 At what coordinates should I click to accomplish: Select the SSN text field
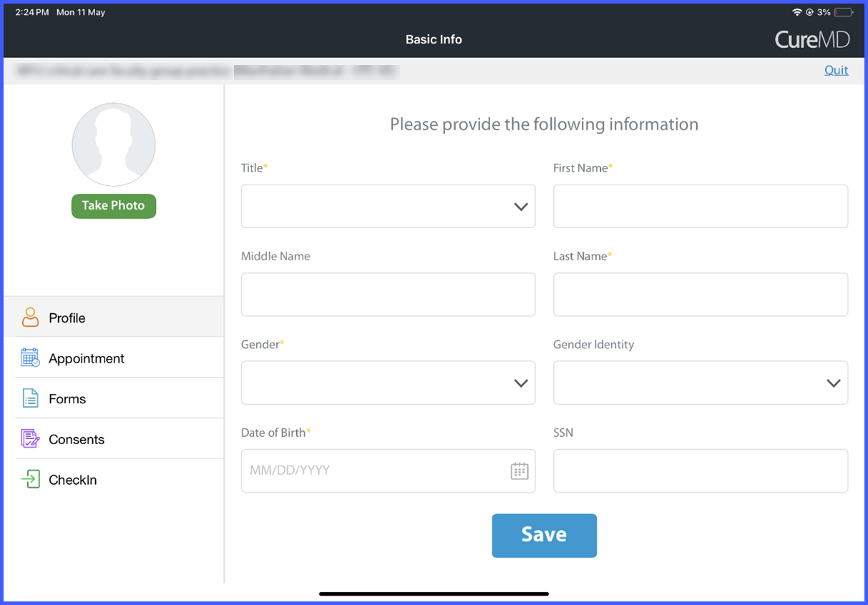pyautogui.click(x=701, y=471)
